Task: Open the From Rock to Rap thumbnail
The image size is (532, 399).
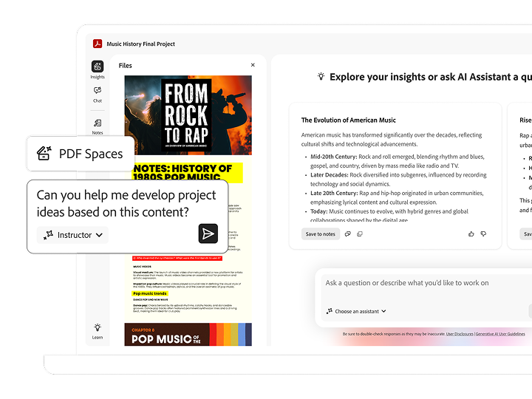Action: click(188, 115)
